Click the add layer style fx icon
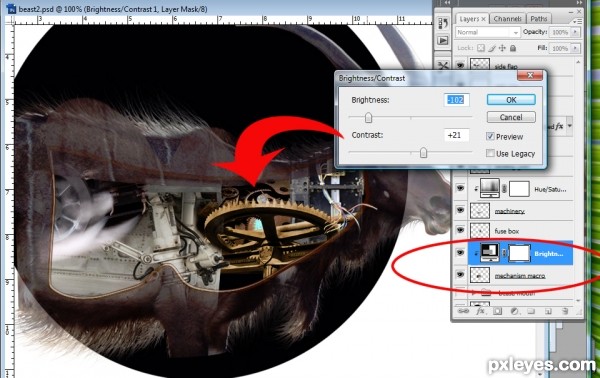This screenshot has height=378, width=600. pos(480,311)
